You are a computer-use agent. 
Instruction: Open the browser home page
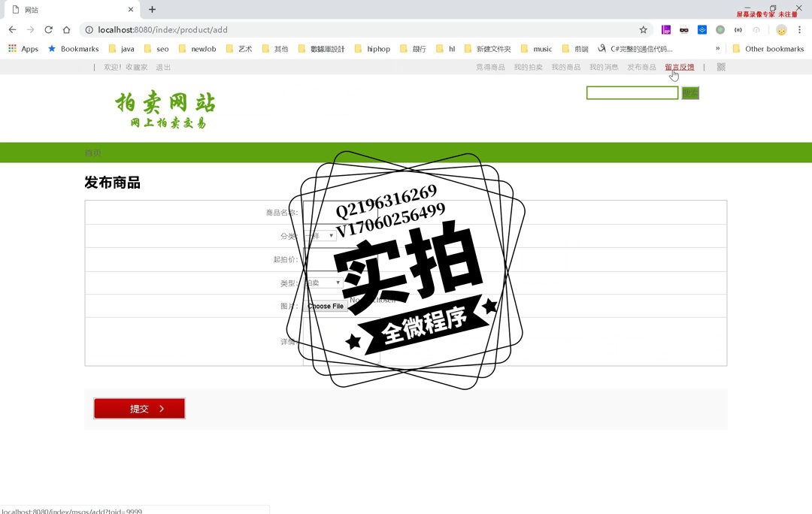click(x=66, y=30)
